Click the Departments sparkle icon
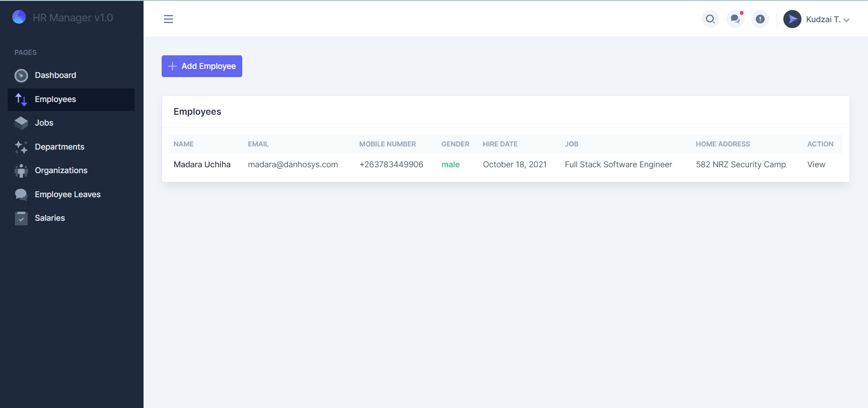868x408 pixels. pos(21,147)
